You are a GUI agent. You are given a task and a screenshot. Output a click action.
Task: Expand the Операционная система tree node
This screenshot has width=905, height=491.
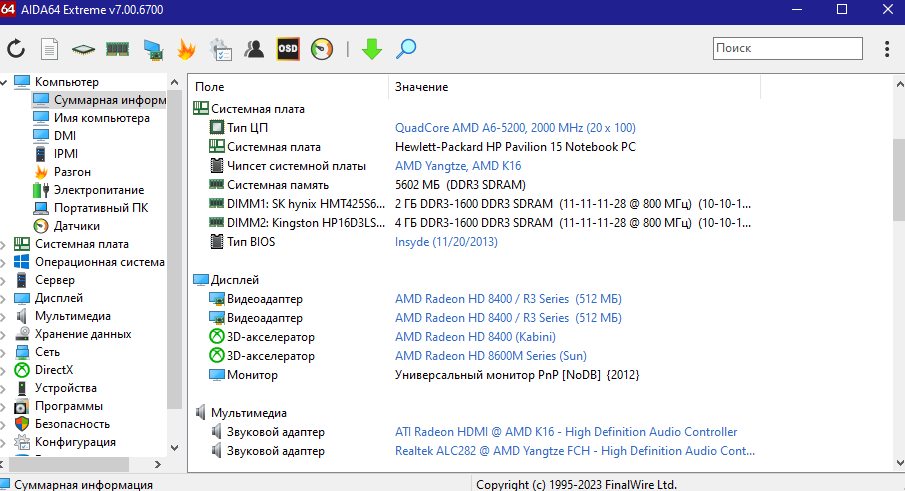pos(3,262)
